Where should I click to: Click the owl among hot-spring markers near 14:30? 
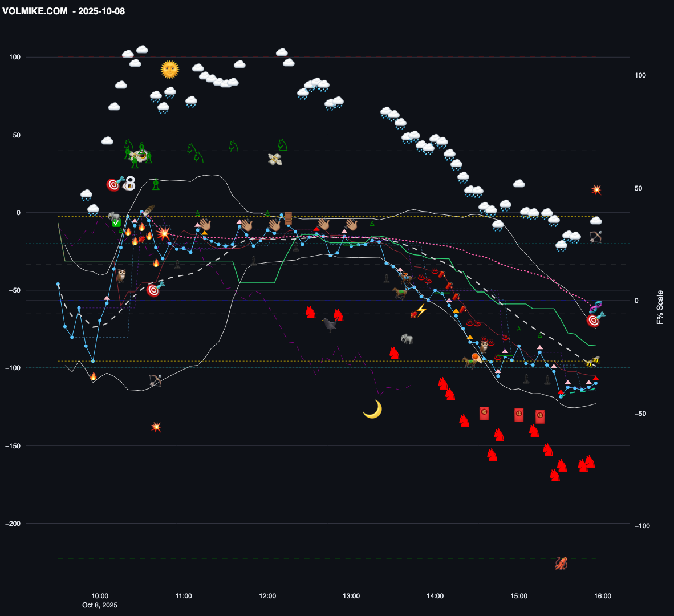tap(484, 346)
